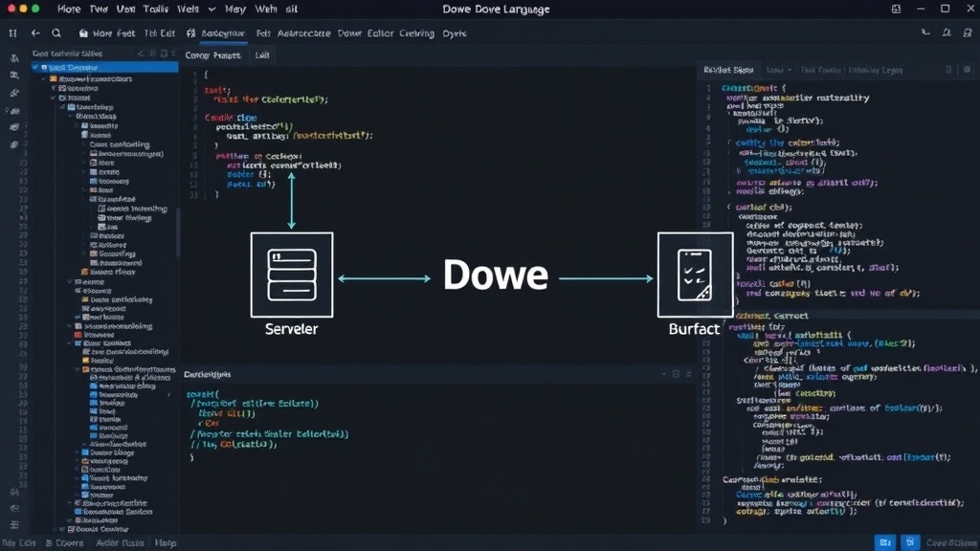
Task: Click 'Coorre' entry in the status bar
Action: point(65,543)
